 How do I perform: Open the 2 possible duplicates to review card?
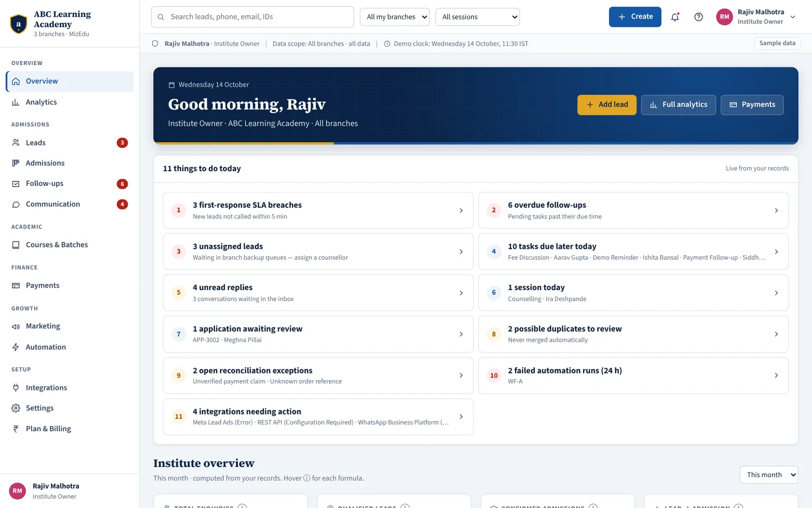coord(633,334)
